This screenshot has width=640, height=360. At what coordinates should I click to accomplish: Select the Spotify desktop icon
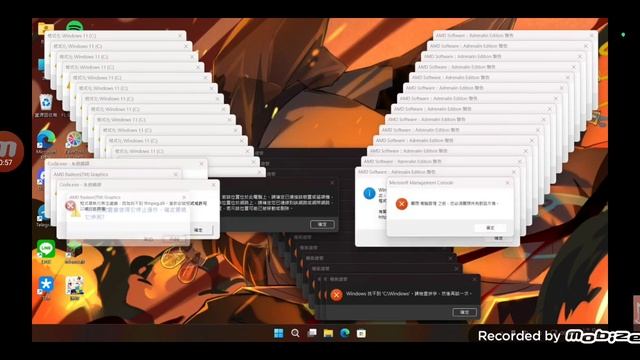[75, 27]
